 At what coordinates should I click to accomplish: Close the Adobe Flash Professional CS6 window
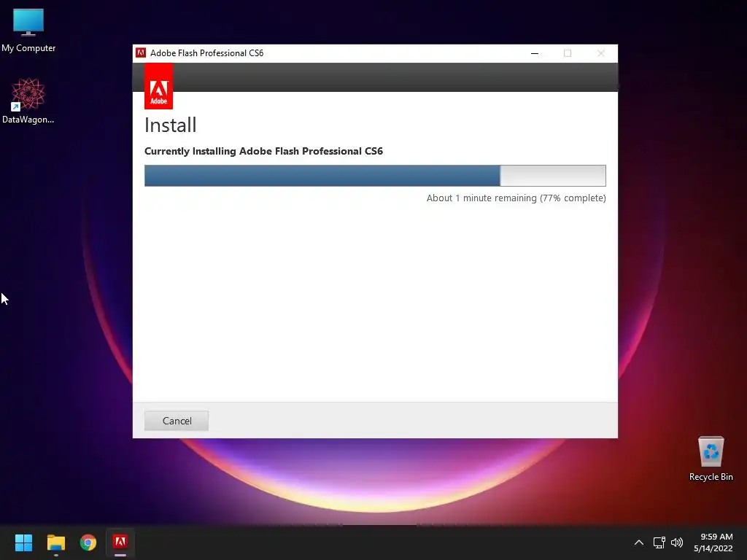601,53
